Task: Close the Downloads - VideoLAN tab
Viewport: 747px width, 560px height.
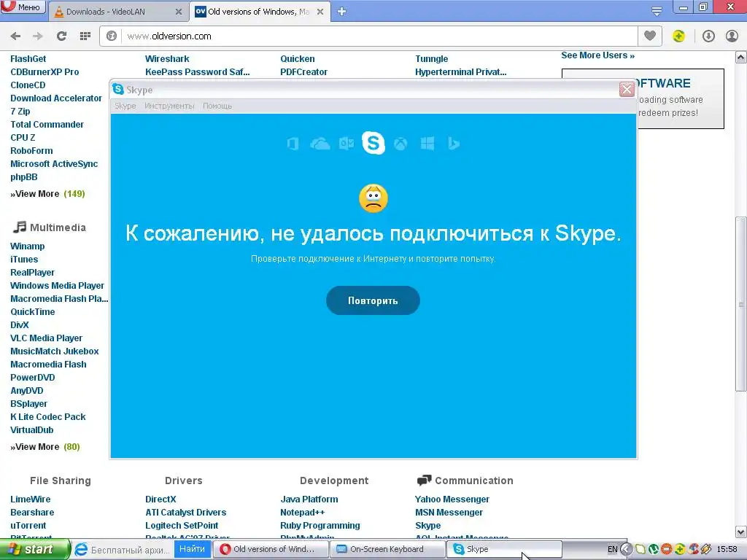Action: (179, 12)
